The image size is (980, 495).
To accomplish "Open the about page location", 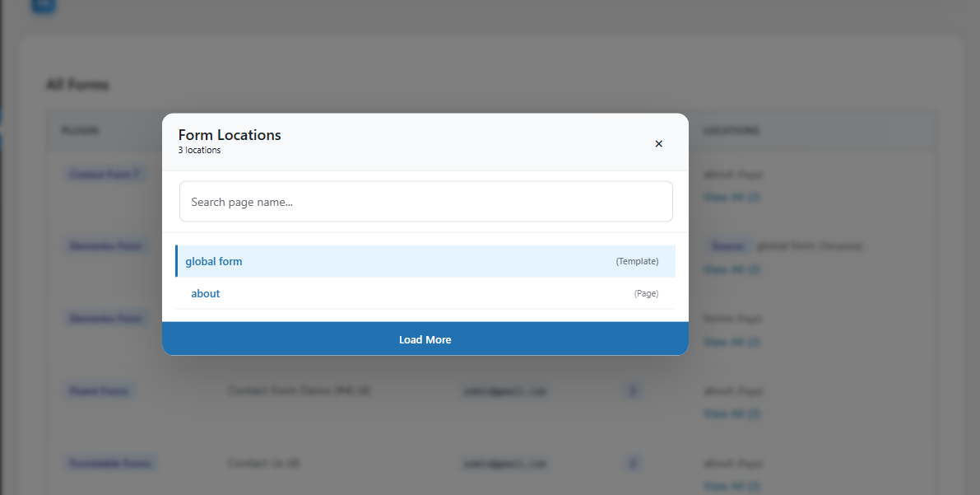I will click(x=206, y=293).
